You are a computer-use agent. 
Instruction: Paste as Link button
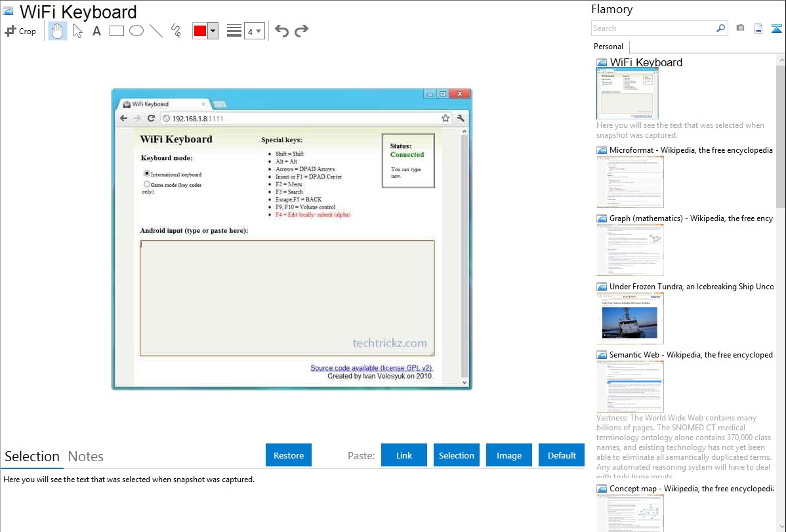(x=404, y=455)
